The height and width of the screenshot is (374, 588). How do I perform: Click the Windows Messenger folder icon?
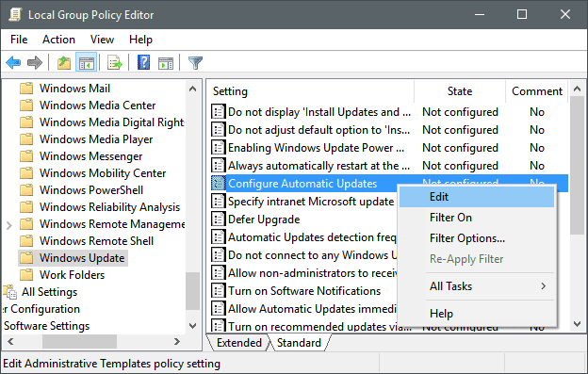(26, 156)
